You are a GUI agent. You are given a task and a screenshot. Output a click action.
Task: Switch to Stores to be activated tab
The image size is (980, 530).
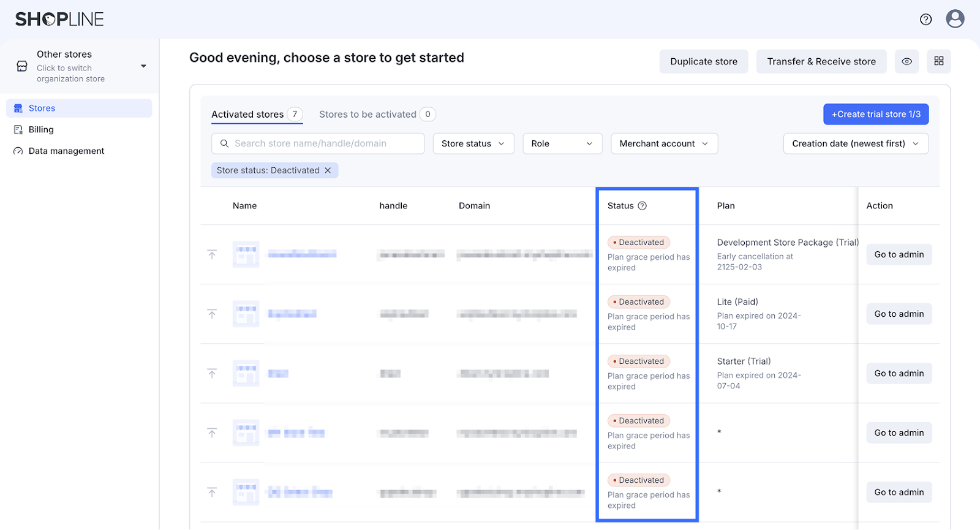[x=367, y=115]
